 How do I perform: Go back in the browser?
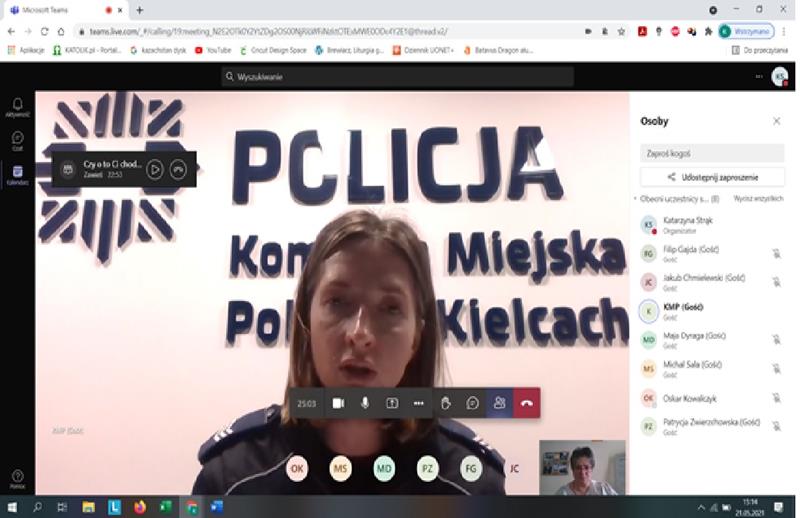coord(11,32)
